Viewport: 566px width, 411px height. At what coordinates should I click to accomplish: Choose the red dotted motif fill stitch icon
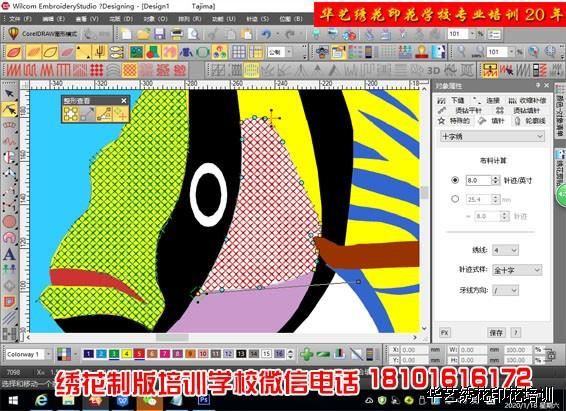(97, 70)
